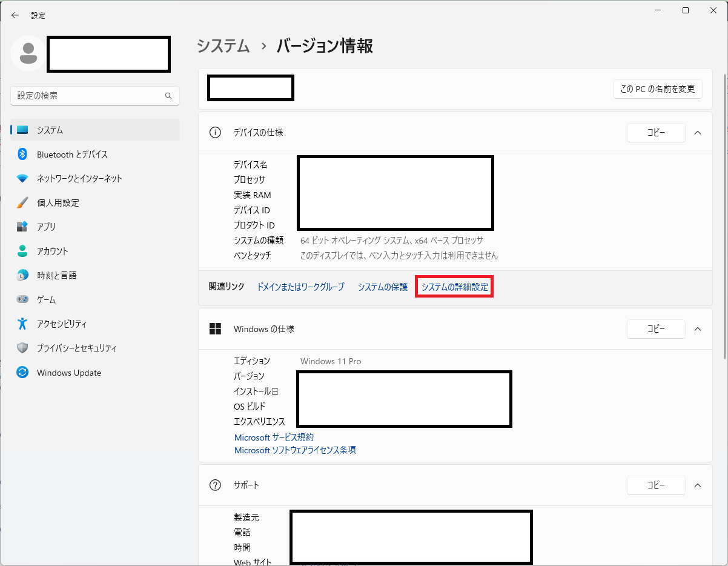This screenshot has width=728, height=566.
Task: Click この PC の名前を変更 button
Action: (x=657, y=89)
